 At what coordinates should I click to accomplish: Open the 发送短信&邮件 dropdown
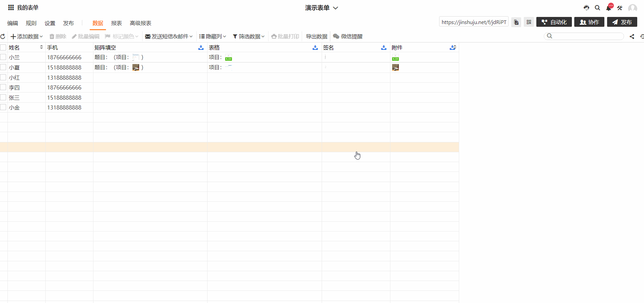(x=169, y=36)
